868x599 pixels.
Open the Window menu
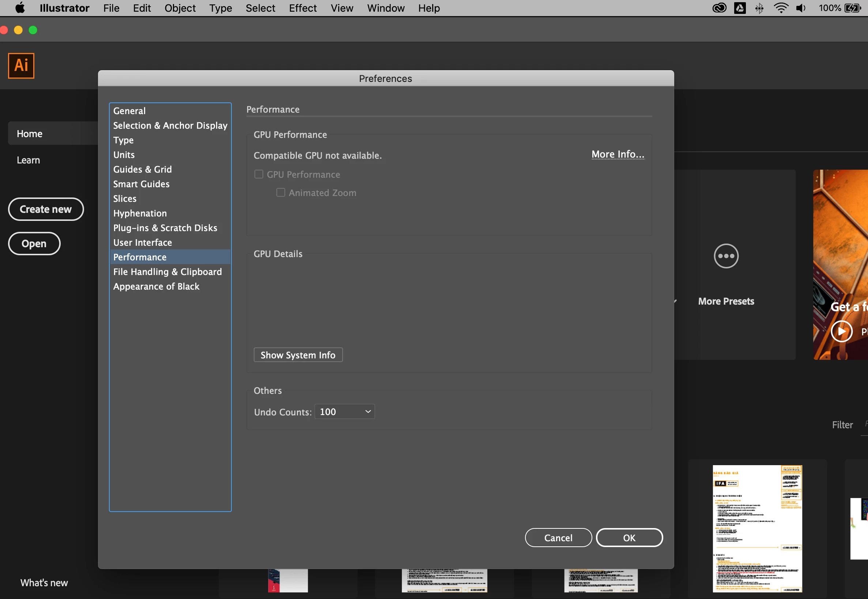coord(385,8)
